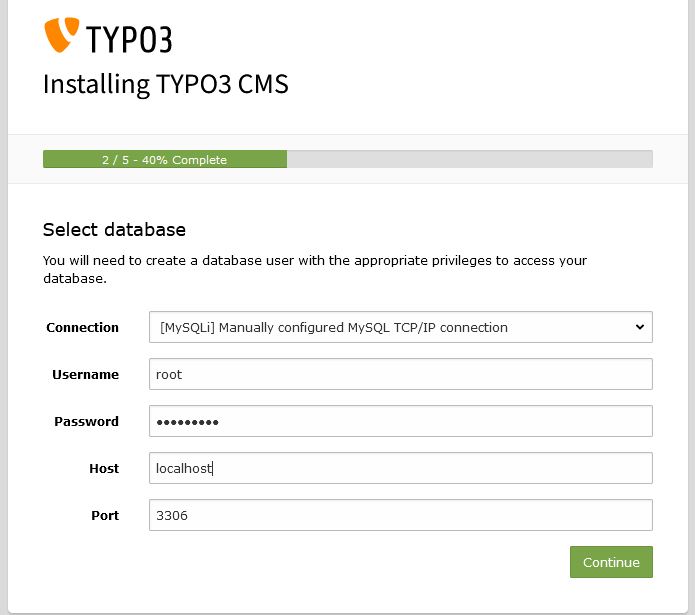The image size is (695, 615).
Task: Click the TYPO3 wordmark text
Action: 128,38
